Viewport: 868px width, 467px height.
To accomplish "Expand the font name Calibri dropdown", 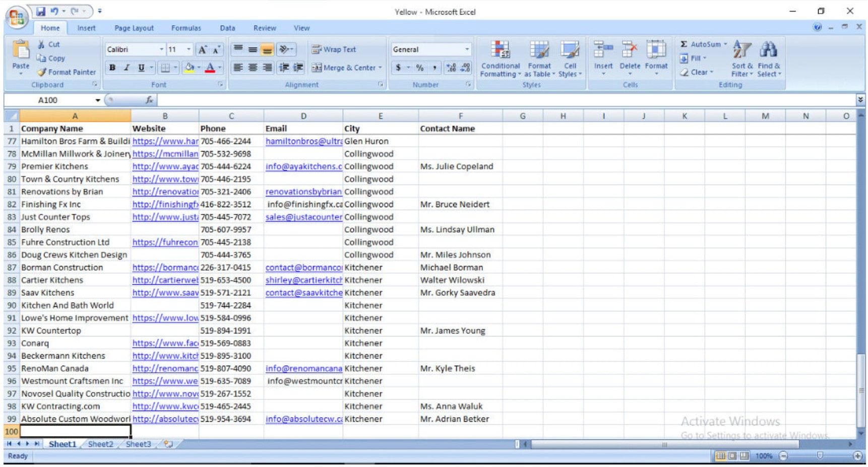I will click(x=161, y=49).
